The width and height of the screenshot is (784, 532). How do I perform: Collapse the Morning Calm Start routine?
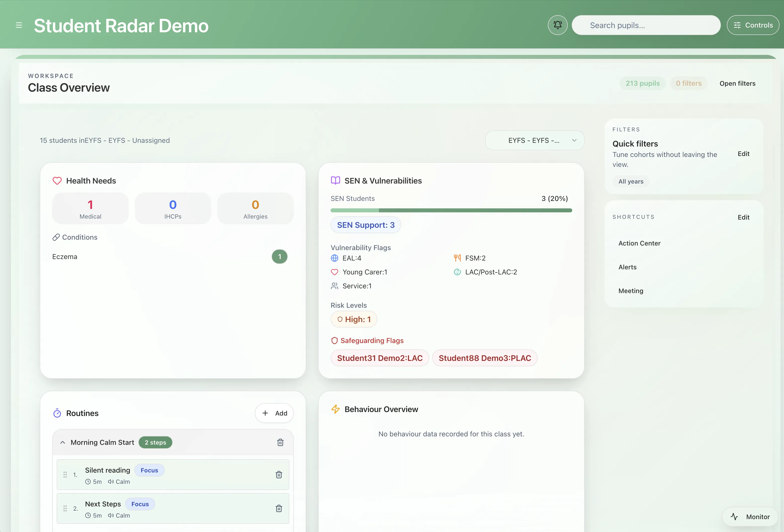pyautogui.click(x=62, y=442)
